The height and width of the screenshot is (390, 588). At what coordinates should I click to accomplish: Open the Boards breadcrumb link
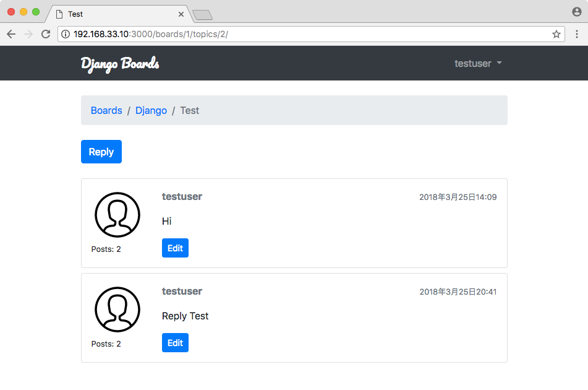click(106, 110)
